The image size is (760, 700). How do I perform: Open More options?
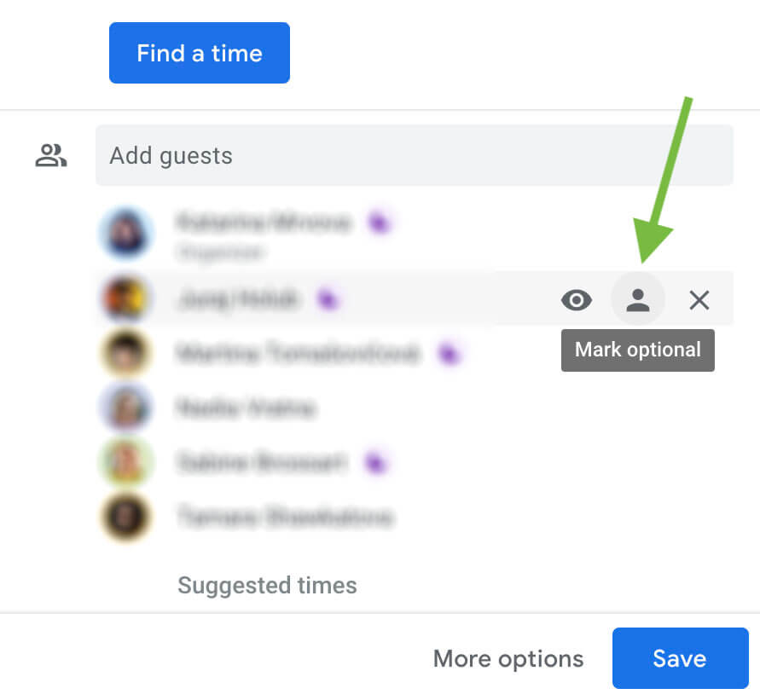tap(508, 658)
